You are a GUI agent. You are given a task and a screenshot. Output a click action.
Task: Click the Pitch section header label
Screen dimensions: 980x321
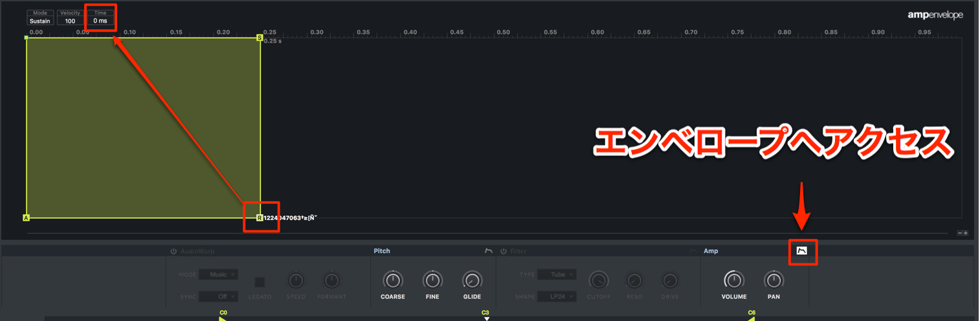[x=382, y=251]
